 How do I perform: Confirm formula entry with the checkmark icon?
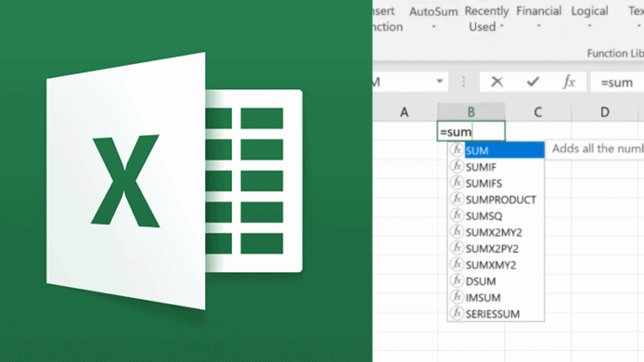click(x=533, y=83)
